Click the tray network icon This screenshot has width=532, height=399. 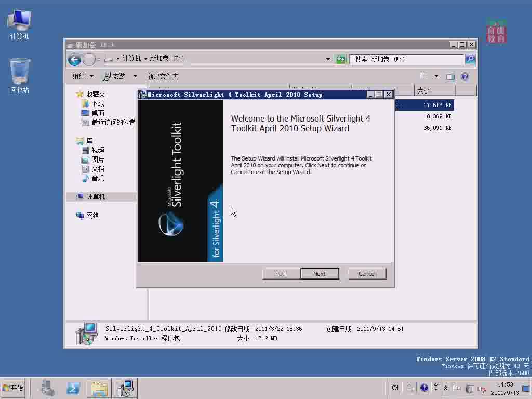(x=469, y=389)
